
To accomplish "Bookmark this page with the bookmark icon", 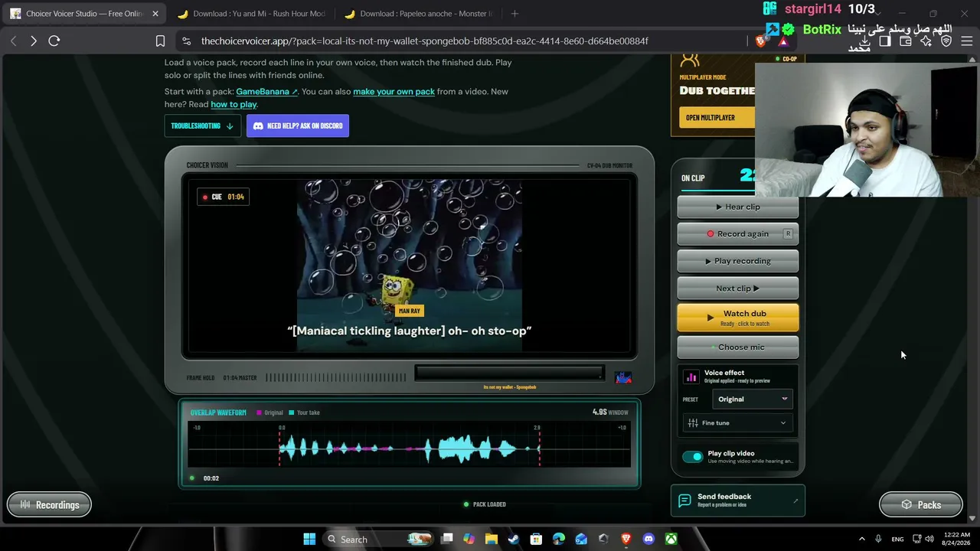I will tap(160, 41).
